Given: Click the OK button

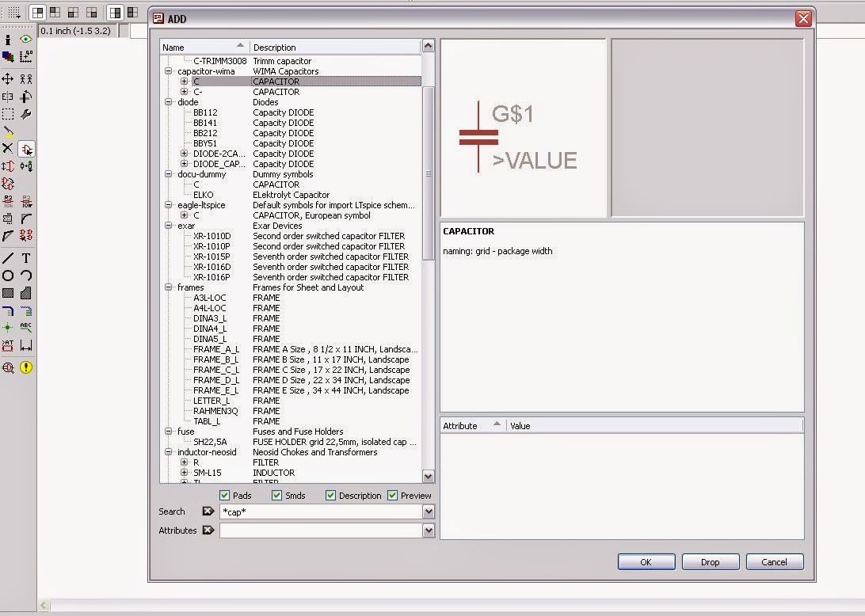Looking at the screenshot, I should point(646,562).
